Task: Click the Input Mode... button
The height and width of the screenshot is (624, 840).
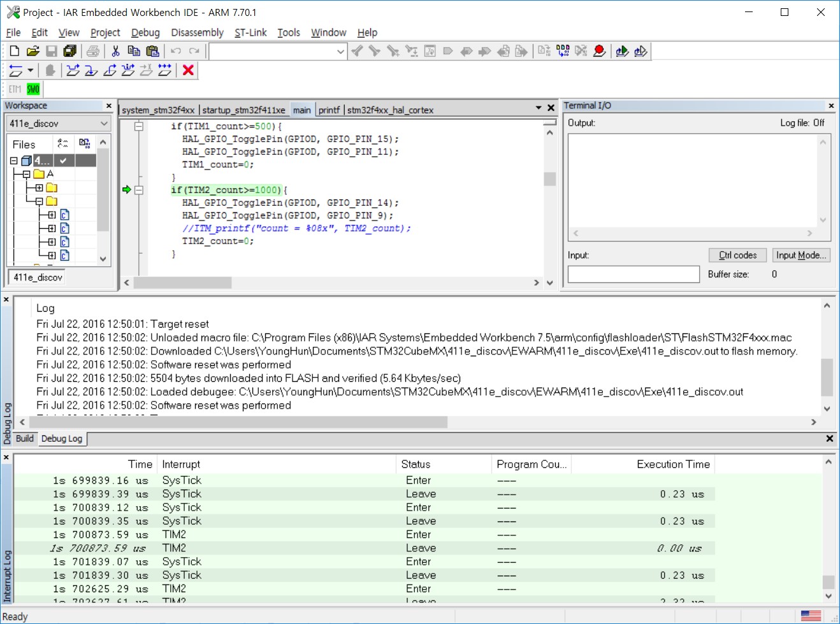Action: 800,255
